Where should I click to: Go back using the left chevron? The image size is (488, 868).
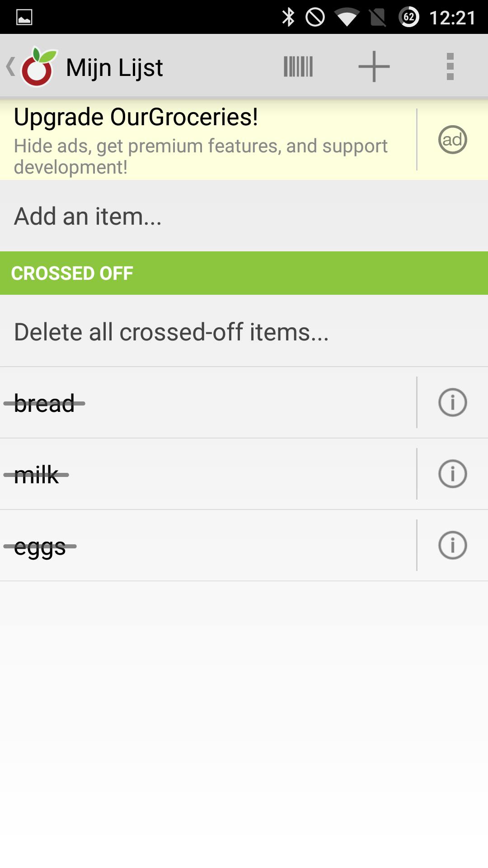[10, 66]
